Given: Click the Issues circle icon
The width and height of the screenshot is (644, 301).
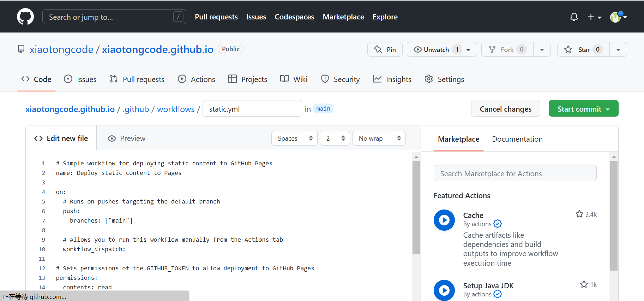Looking at the screenshot, I should coord(68,79).
